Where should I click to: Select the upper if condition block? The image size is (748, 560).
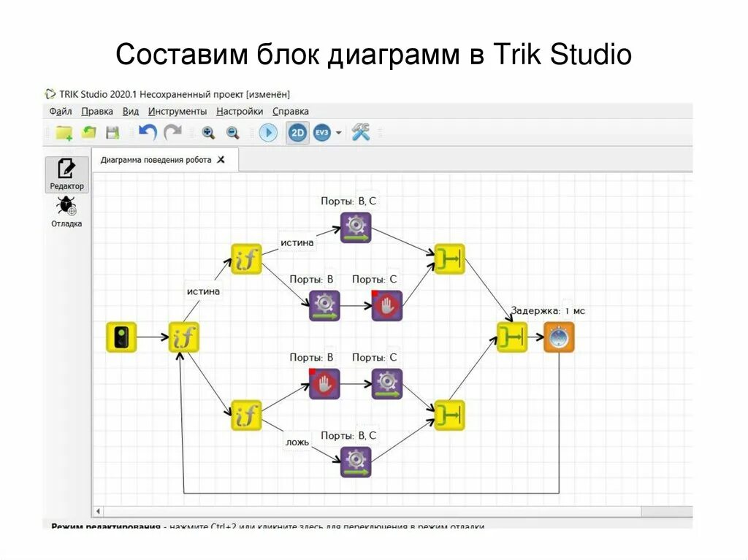click(x=246, y=259)
